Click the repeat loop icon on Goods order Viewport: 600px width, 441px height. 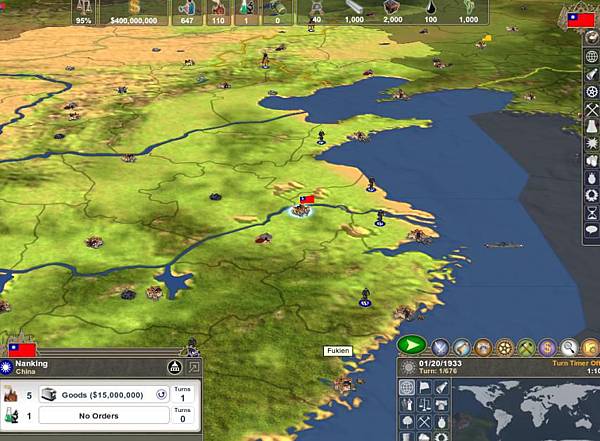tap(161, 395)
